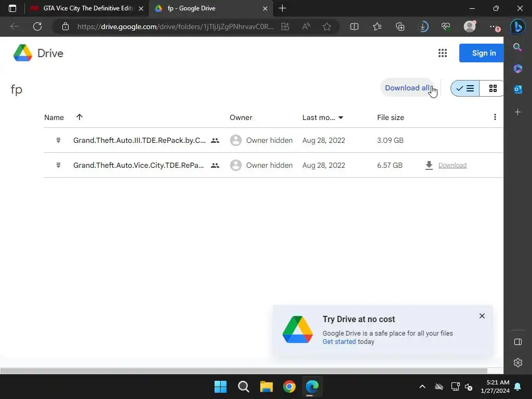Click Owner hidden avatar on Vice City row
Screen dimensions: 532x399
(236, 165)
